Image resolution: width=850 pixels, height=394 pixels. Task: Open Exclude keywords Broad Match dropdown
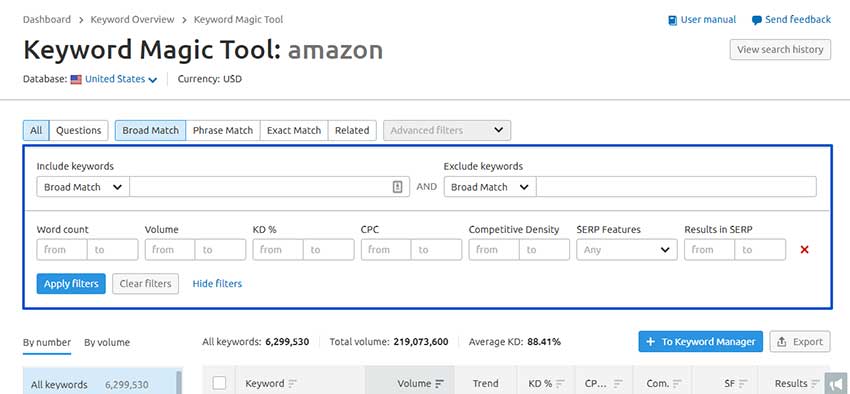tap(490, 187)
